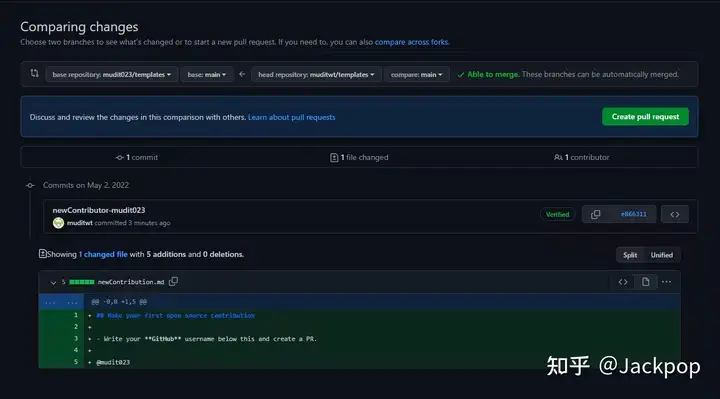
Task: Click the 1 changed file link
Action: (103, 254)
